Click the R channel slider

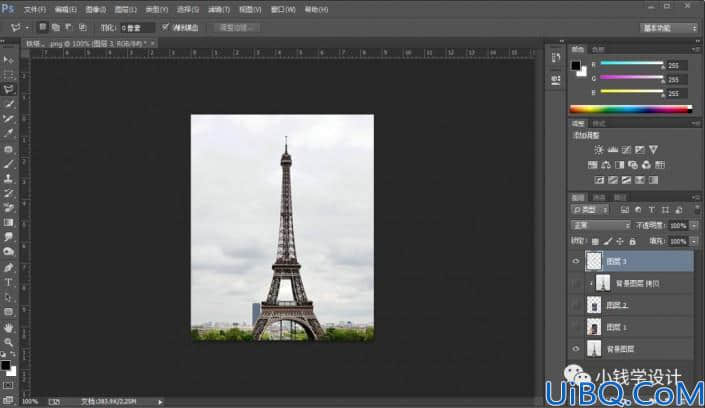coord(631,63)
